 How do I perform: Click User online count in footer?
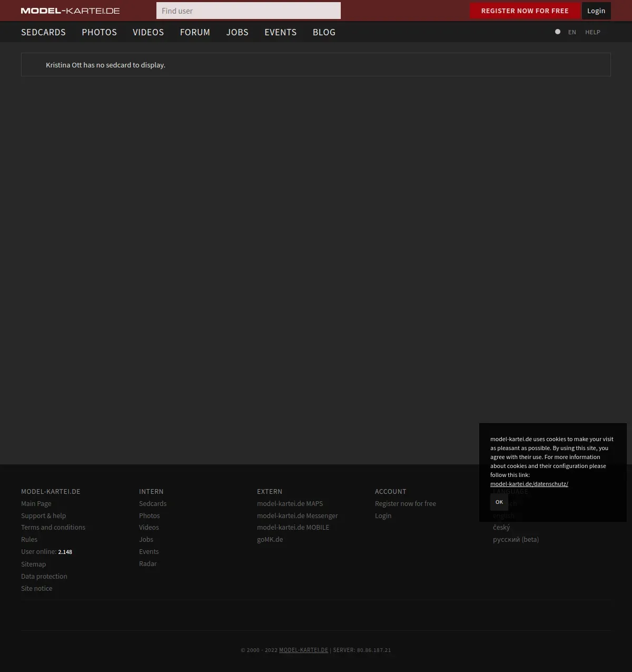click(46, 551)
